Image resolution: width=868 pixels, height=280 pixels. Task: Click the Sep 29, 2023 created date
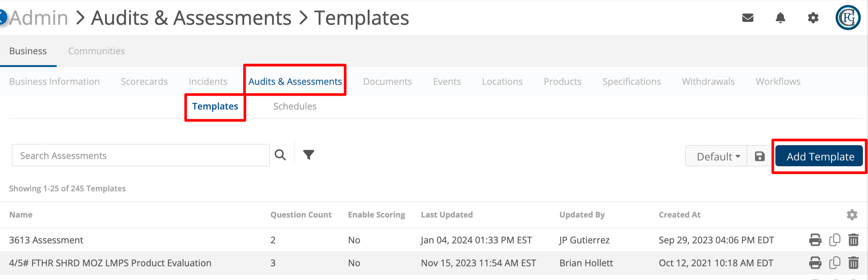716,240
